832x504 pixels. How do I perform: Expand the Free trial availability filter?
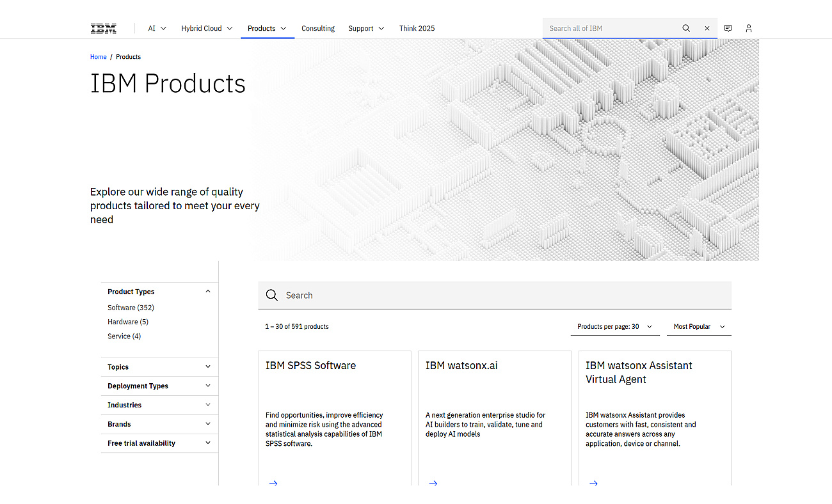coord(159,443)
